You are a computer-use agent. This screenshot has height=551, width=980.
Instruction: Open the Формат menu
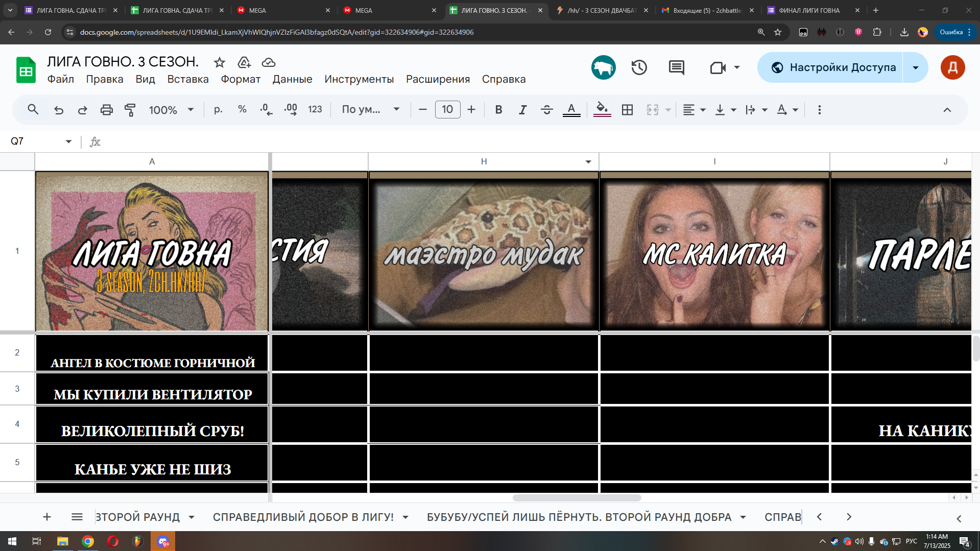(x=241, y=79)
